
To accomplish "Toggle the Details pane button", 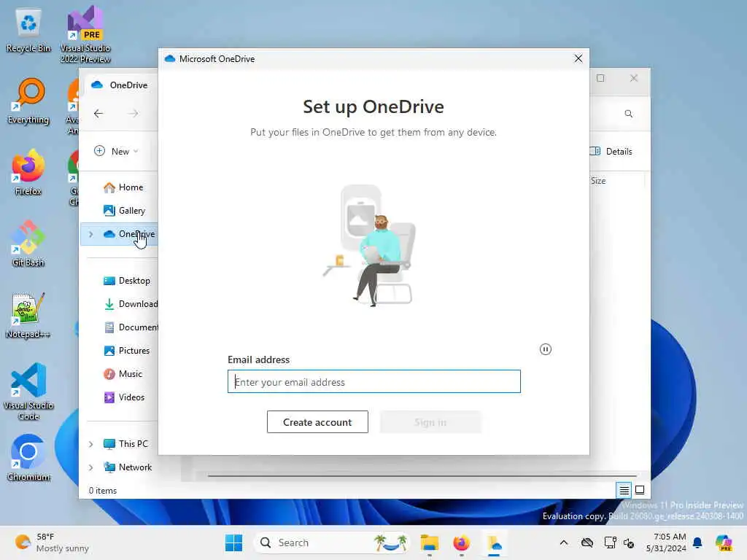I will pos(611,152).
